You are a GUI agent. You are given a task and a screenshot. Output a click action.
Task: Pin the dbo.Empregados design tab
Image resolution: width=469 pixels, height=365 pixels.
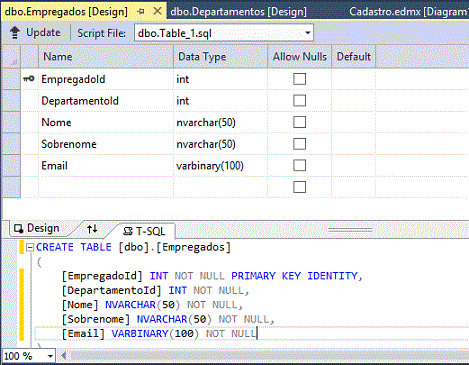[141, 12]
